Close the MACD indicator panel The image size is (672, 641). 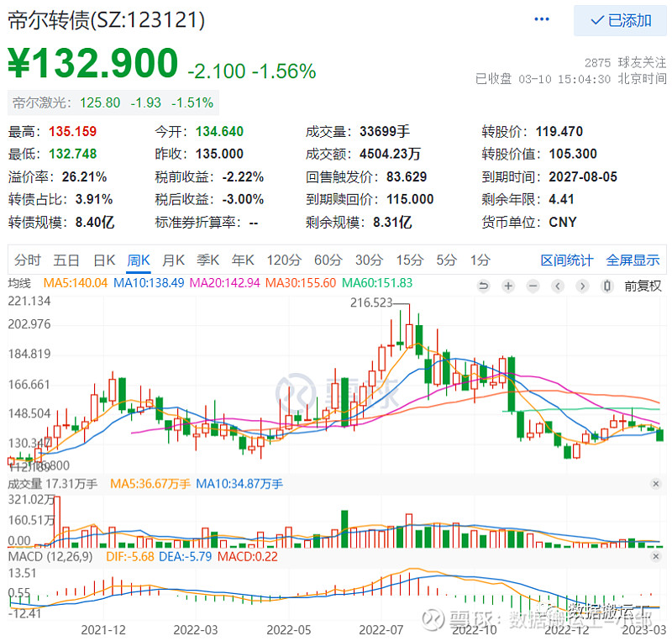tap(656, 556)
